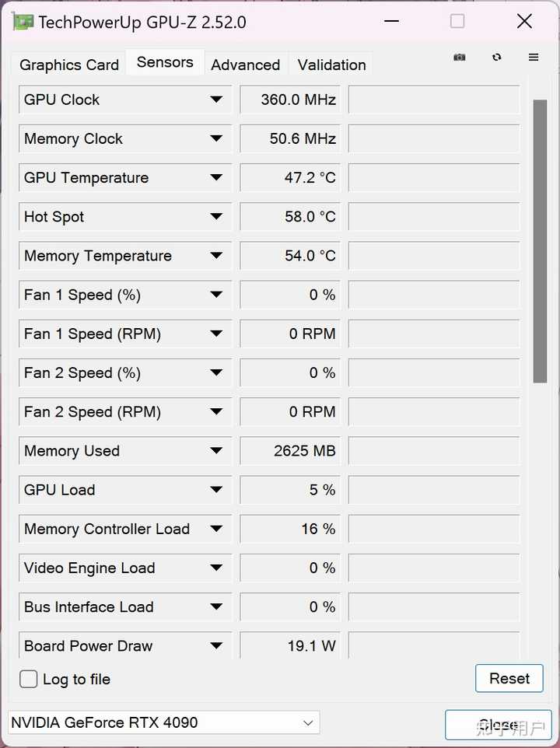
Task: Expand the Memory Used dropdown arrow
Action: tap(216, 451)
